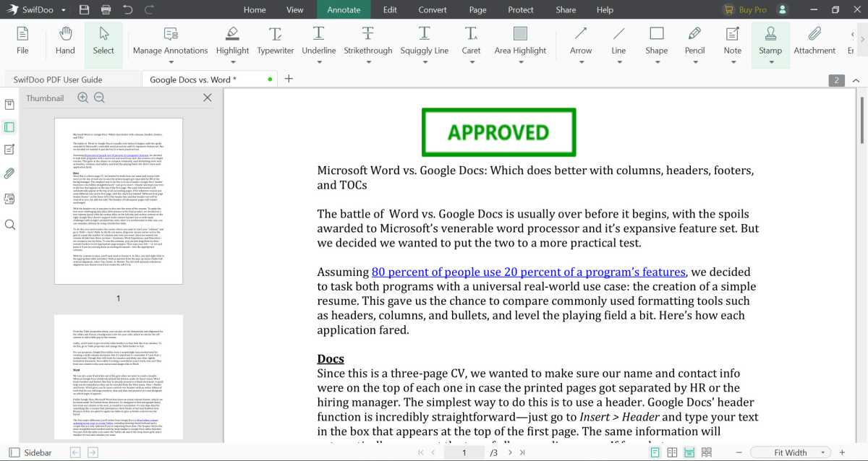
Task: Open the Protect ribbon tab
Action: [x=521, y=10]
